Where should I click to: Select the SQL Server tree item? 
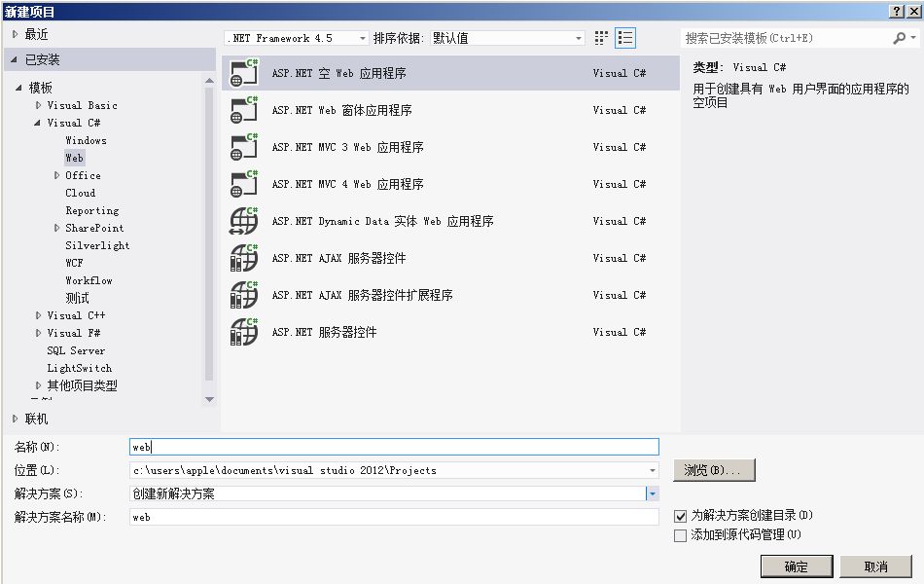pyautogui.click(x=76, y=350)
